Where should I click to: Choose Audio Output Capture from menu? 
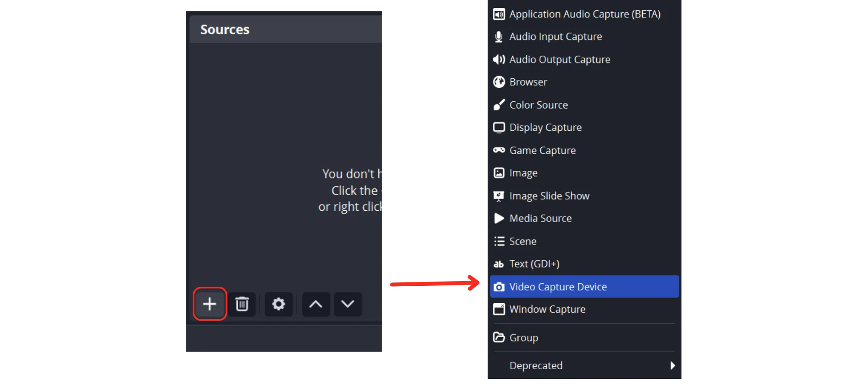point(585,60)
